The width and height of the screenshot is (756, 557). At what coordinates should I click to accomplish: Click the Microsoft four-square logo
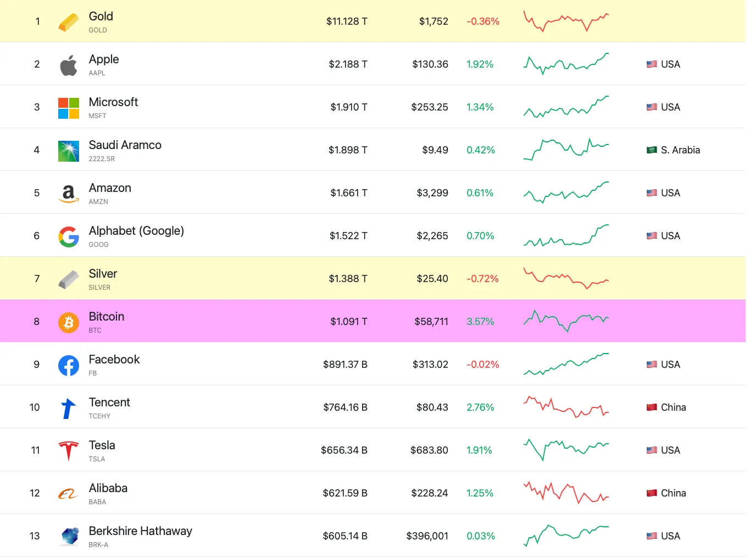click(69, 108)
